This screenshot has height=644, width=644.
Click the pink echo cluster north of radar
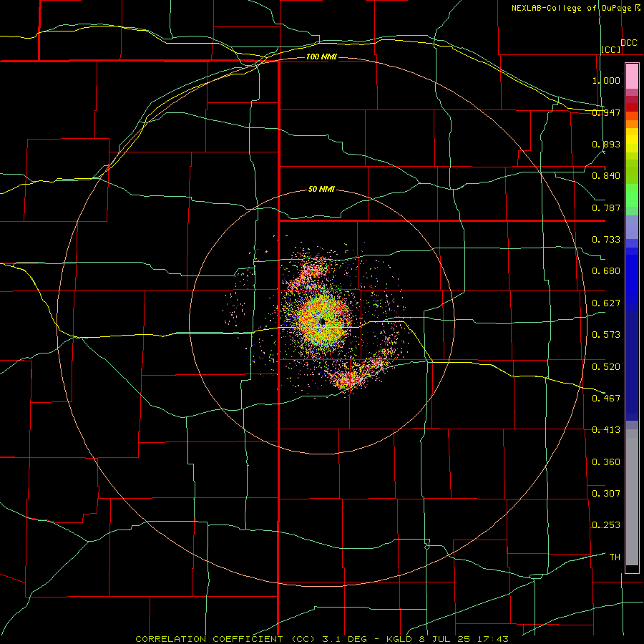312,271
